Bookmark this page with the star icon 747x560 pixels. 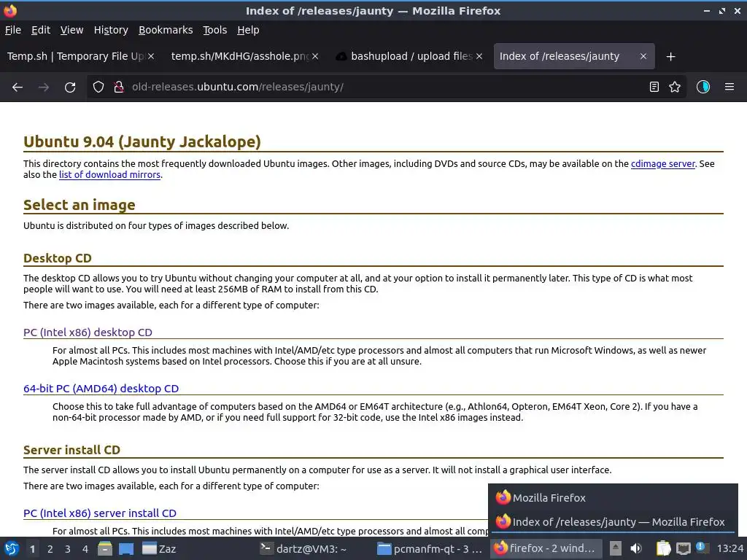(x=675, y=87)
